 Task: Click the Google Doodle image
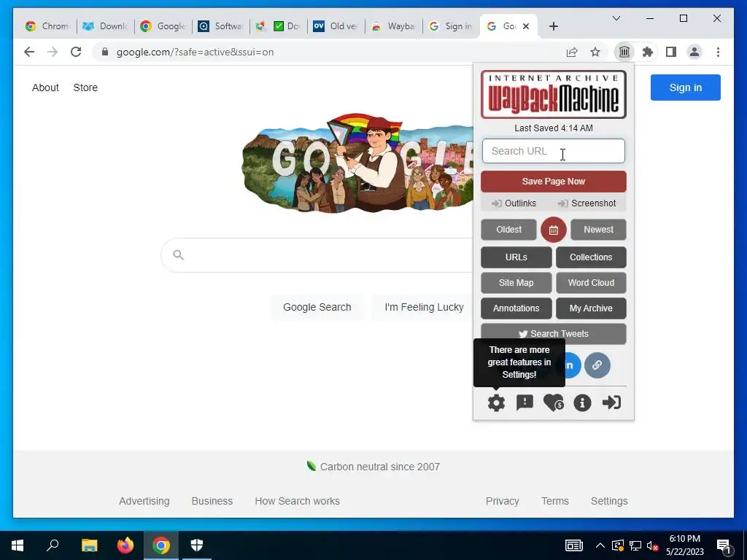pyautogui.click(x=357, y=164)
